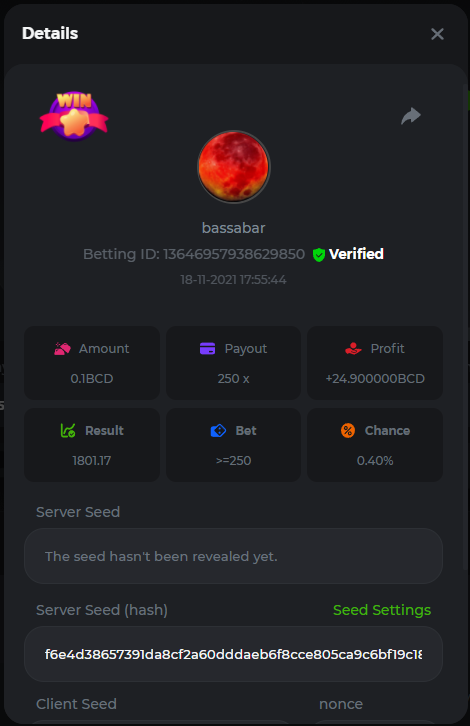Click the red Profit hand icon
Viewport: 470px width, 726px height.
[x=353, y=349]
